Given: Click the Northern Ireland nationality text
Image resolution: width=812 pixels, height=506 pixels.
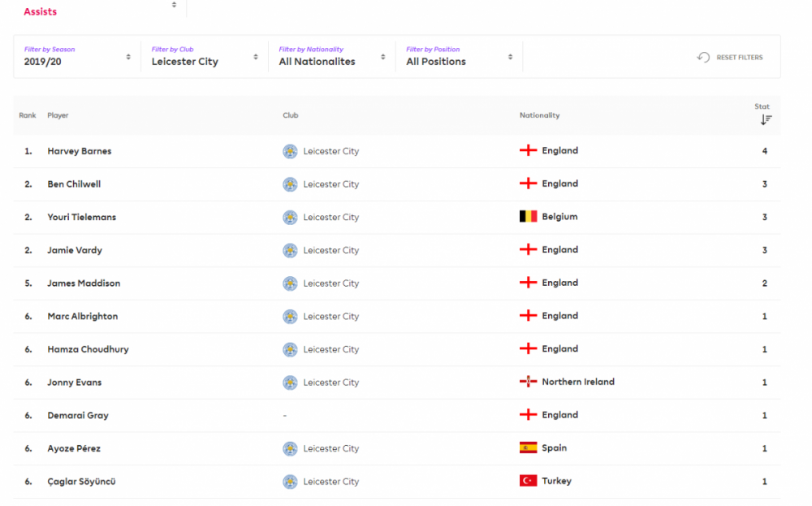Looking at the screenshot, I should point(578,383).
